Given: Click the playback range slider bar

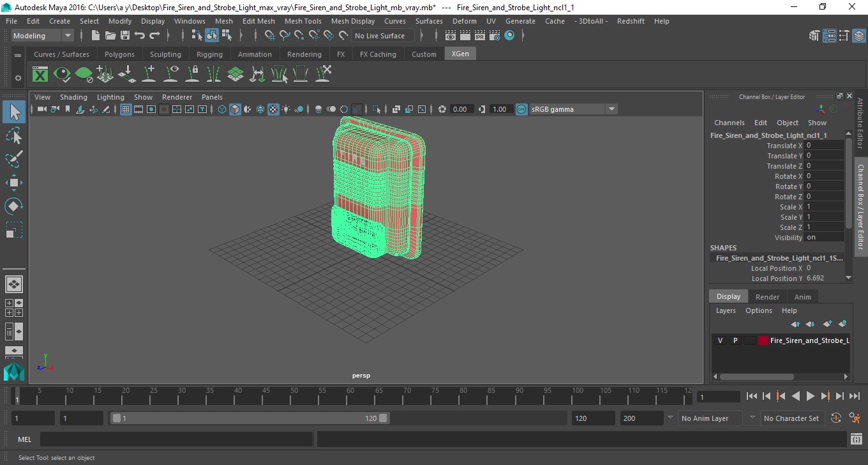Looking at the screenshot, I should pos(250,418).
